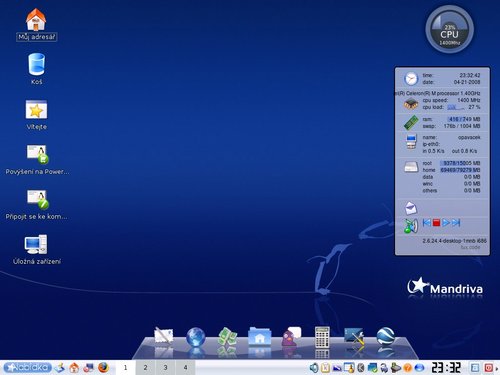Switch to virtual desktop 4
Image resolution: width=500 pixels, height=375 pixels.
[185, 368]
